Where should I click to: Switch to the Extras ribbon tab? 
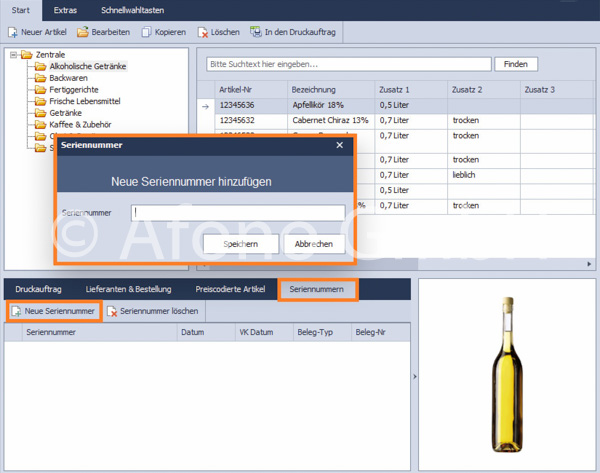click(x=65, y=10)
